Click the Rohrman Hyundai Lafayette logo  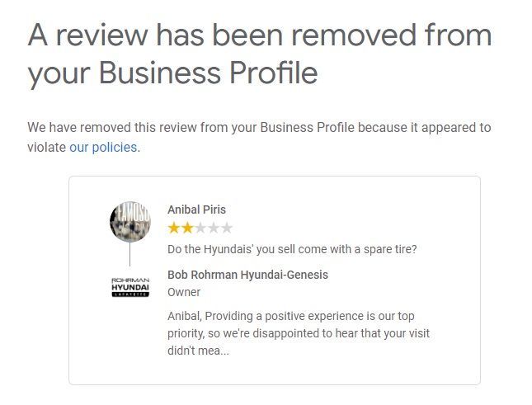129,287
